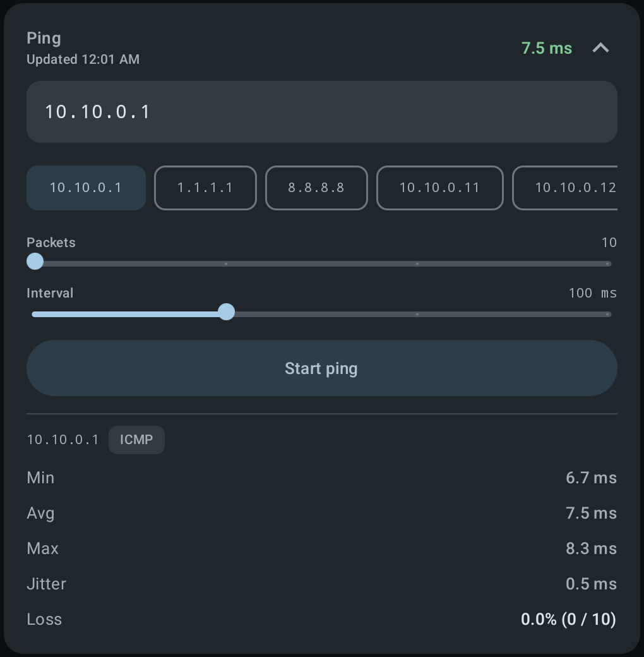644x657 pixels.
Task: Click the Min value 6.7 ms
Action: tap(591, 478)
